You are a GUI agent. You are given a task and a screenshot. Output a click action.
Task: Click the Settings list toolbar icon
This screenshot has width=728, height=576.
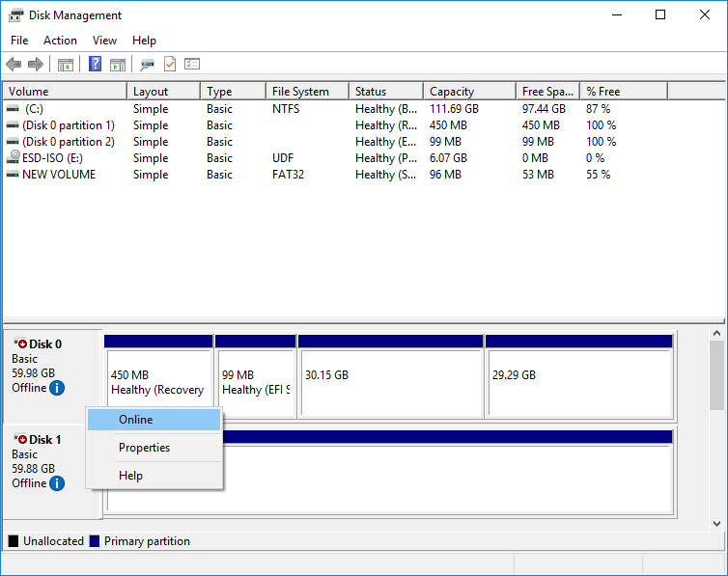(192, 64)
